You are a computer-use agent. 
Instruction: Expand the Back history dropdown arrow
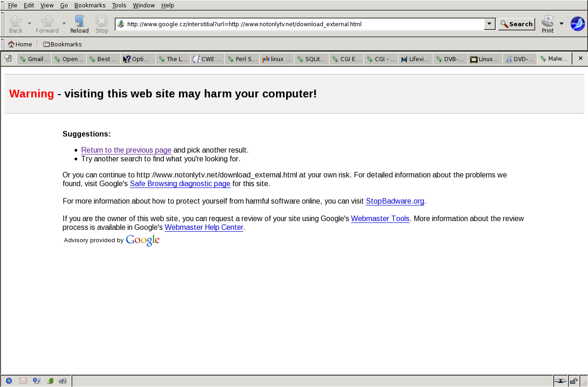click(x=29, y=24)
